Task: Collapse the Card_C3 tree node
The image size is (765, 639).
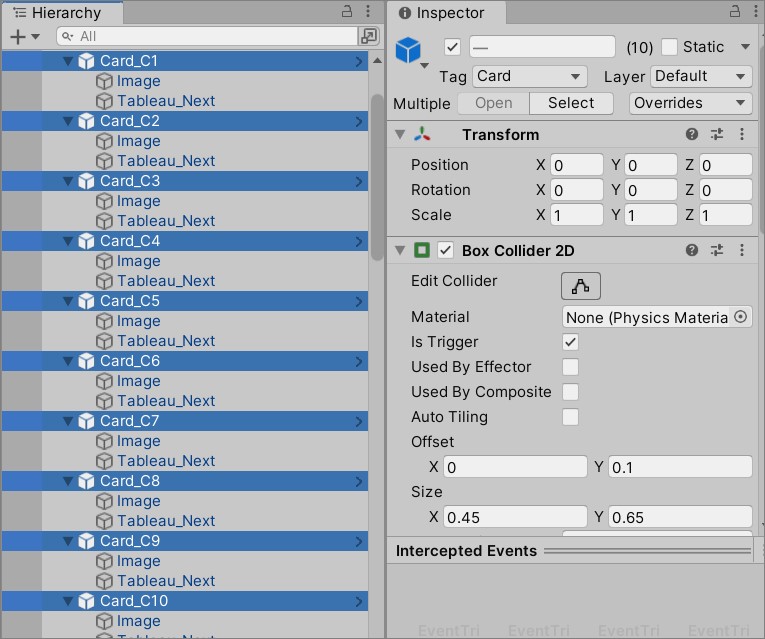Action: (68, 181)
